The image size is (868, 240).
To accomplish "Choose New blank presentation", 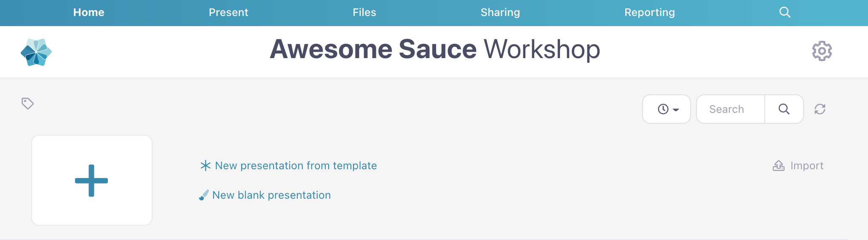I will click(271, 195).
